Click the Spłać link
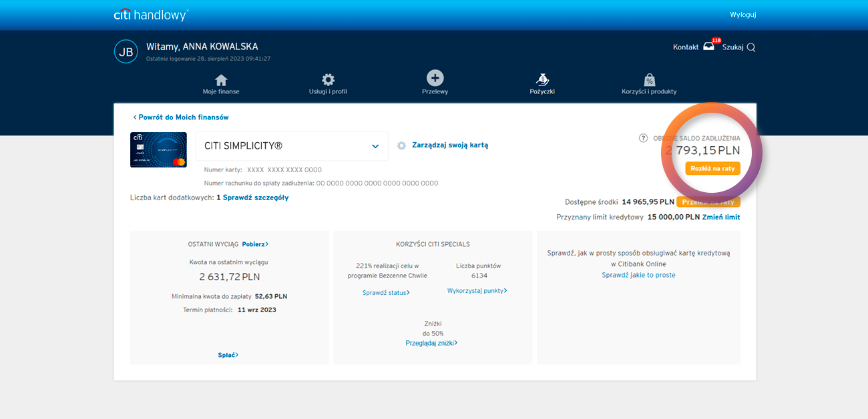This screenshot has width=868, height=419. coord(228,355)
